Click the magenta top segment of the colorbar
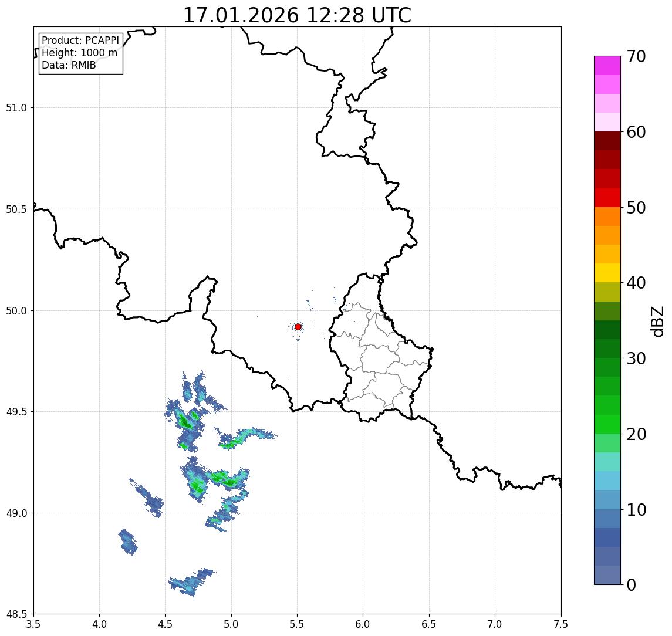This screenshot has height=636, width=672. click(607, 66)
